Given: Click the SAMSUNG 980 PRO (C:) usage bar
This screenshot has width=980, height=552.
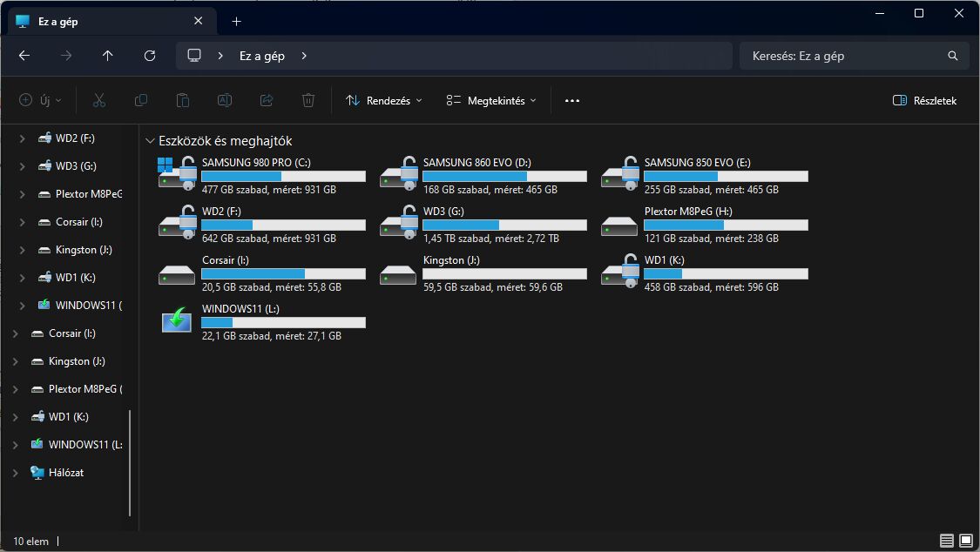Looking at the screenshot, I should click(283, 176).
